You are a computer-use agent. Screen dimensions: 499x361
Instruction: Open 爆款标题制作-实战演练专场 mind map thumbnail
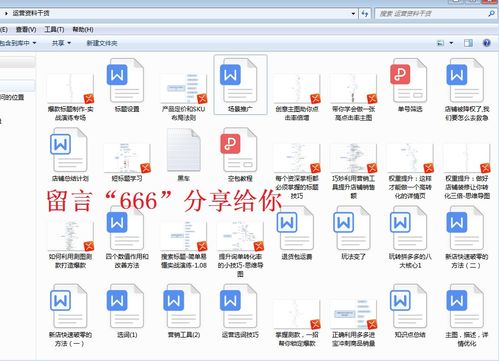coord(70,89)
